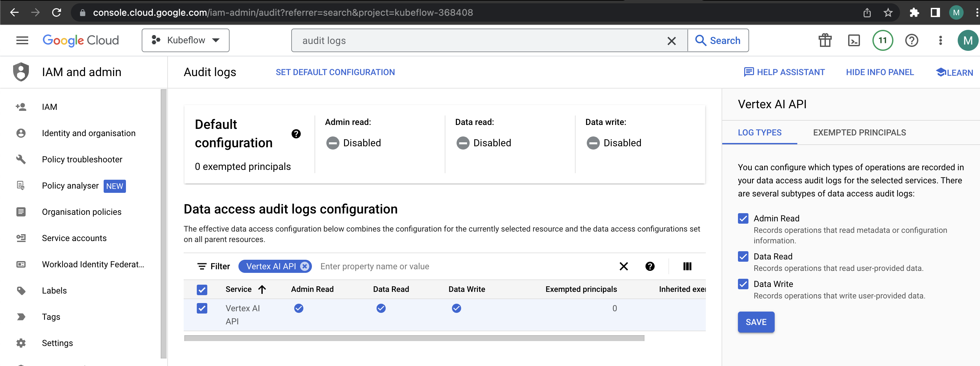
Task: Click the table horizontal scrollbar
Action: click(414, 338)
